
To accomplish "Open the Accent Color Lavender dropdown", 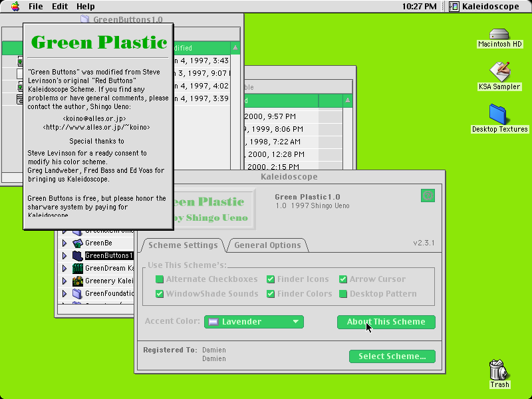I will (x=254, y=322).
